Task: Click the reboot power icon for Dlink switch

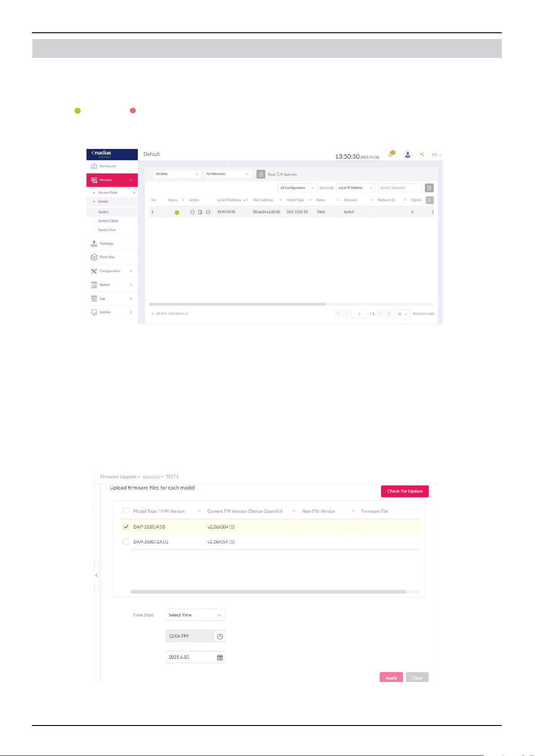Action: point(193,212)
